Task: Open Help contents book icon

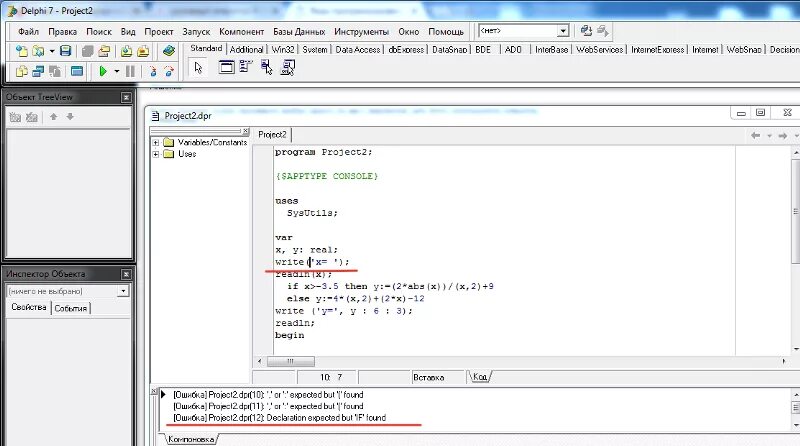Action: point(168,51)
